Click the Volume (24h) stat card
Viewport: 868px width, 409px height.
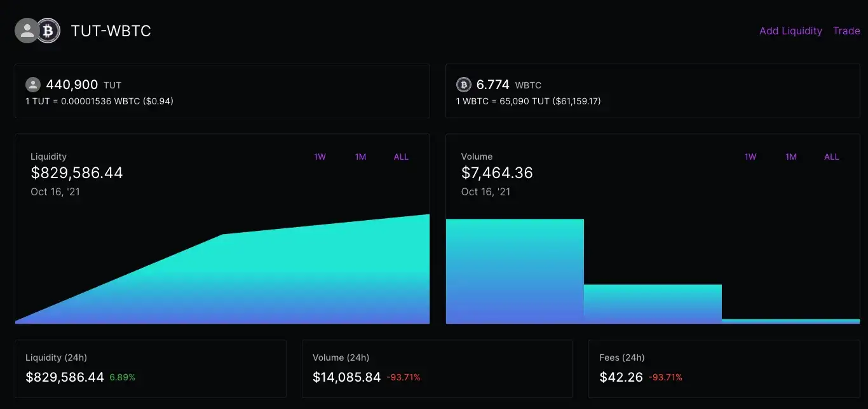(x=437, y=369)
